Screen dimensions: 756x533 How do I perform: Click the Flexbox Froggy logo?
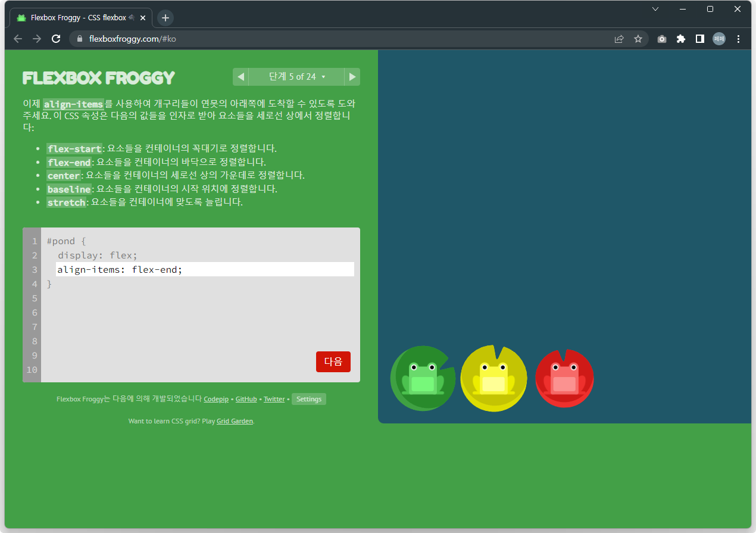click(99, 77)
